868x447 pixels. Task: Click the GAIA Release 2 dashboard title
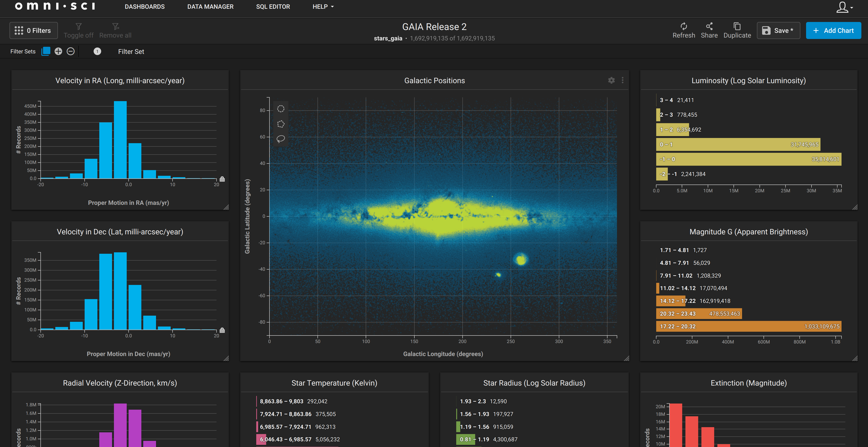point(434,27)
